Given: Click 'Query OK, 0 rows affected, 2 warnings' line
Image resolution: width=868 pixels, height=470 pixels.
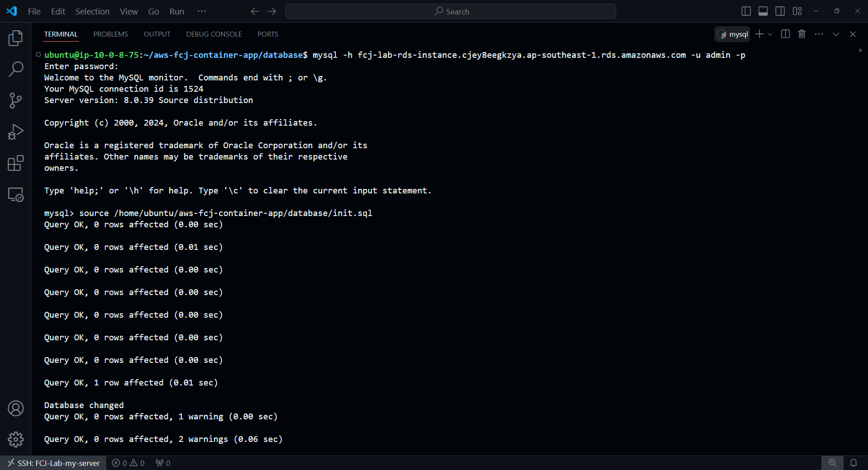Looking at the screenshot, I should tap(163, 439).
